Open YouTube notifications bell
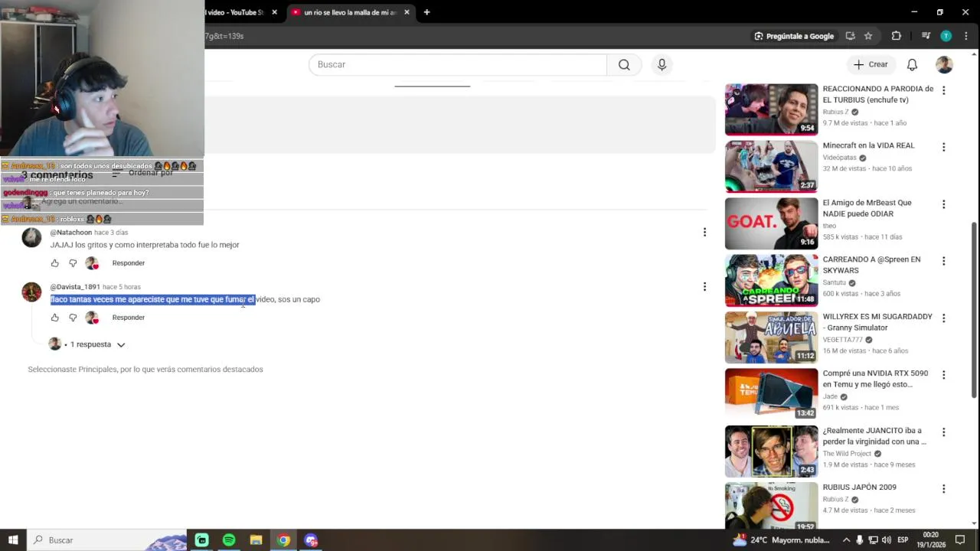Screen dimensions: 980x551 (x=912, y=65)
